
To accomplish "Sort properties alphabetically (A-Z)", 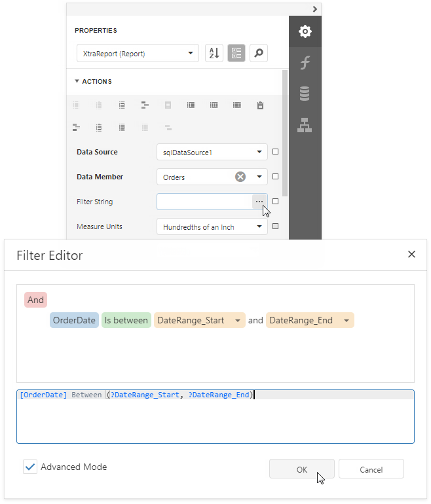I will tap(214, 54).
